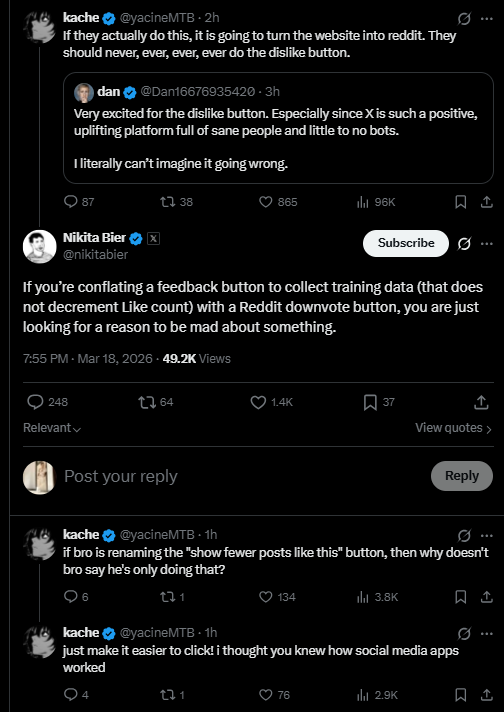Open View quotes for the main post

tap(453, 428)
